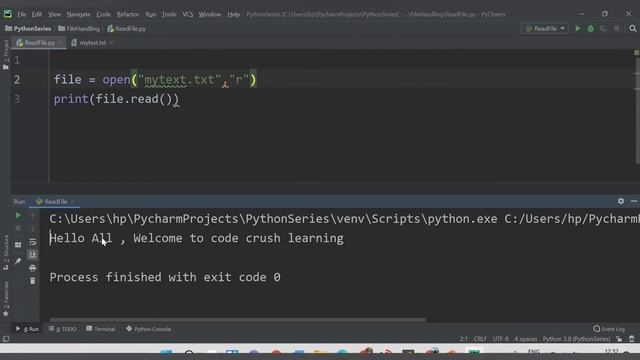Open the ReadFile run configuration dropdown
Viewport: 640px width, 360px height.
545,29
